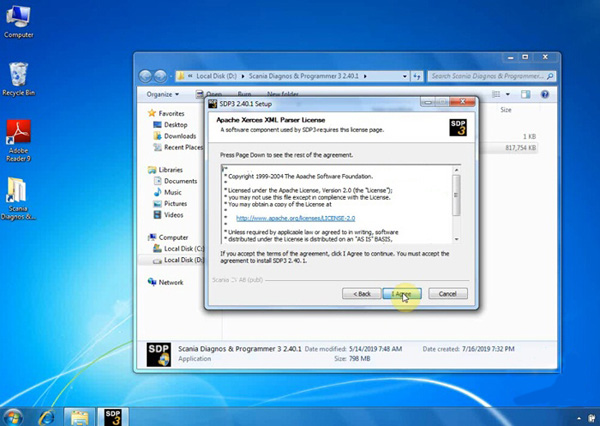This screenshot has width=600, height=426.
Task: Click Scania Diagnos & Programmer 3 2.40.1 breadcrumb
Action: pos(303,76)
